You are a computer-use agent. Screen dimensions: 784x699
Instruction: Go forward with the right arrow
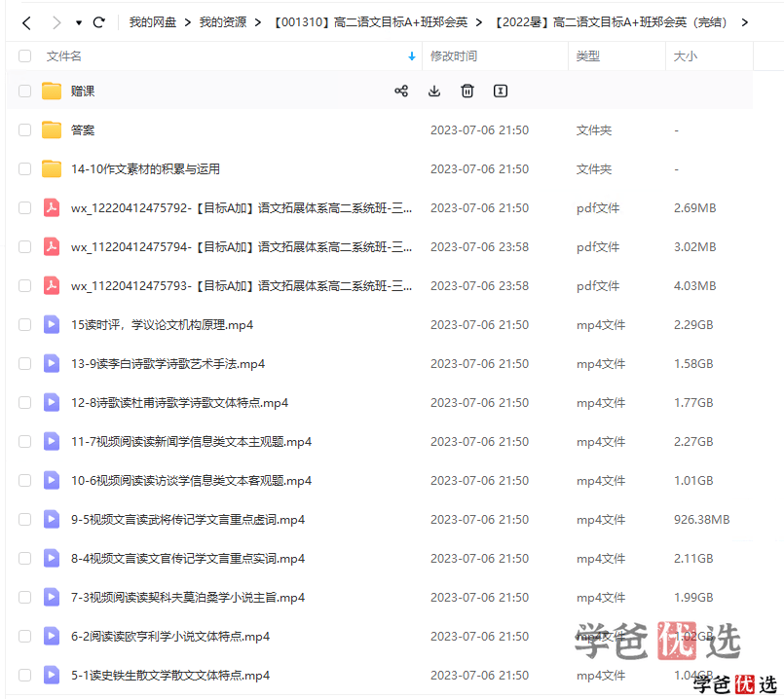pyautogui.click(x=56, y=22)
